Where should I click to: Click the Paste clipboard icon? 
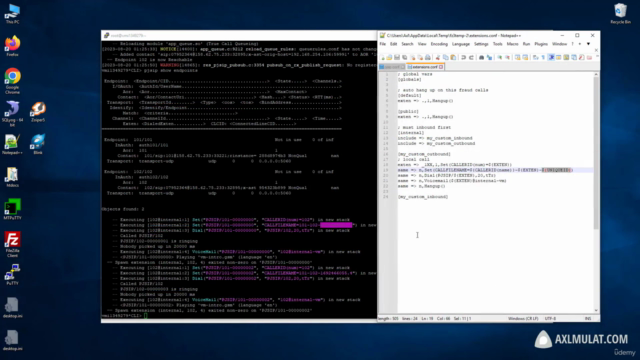pos(453,58)
